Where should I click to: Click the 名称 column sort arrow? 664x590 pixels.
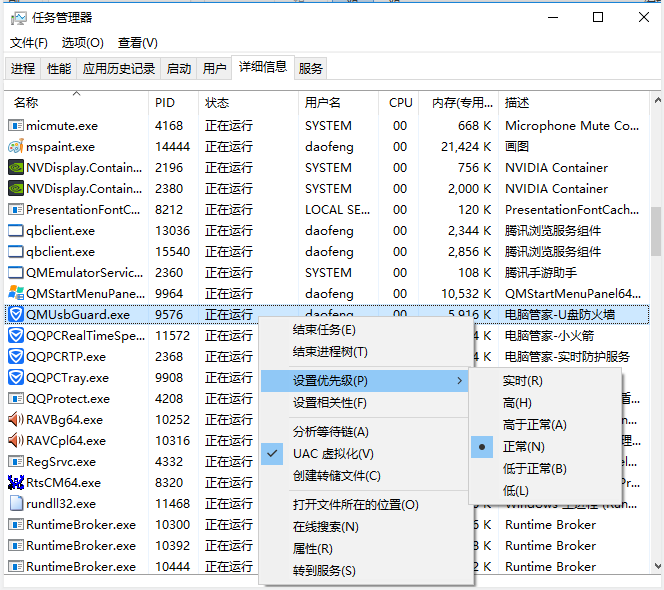pyautogui.click(x=76, y=93)
